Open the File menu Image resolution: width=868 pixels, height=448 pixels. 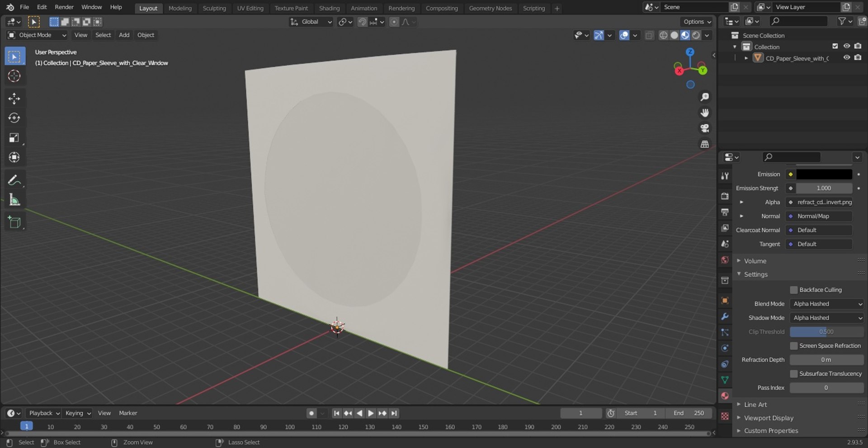click(24, 7)
